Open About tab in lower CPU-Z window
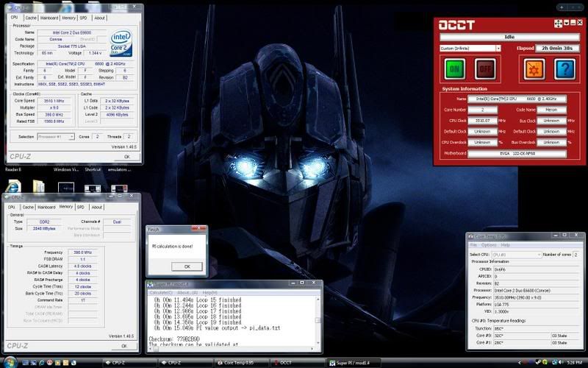 coord(97,208)
